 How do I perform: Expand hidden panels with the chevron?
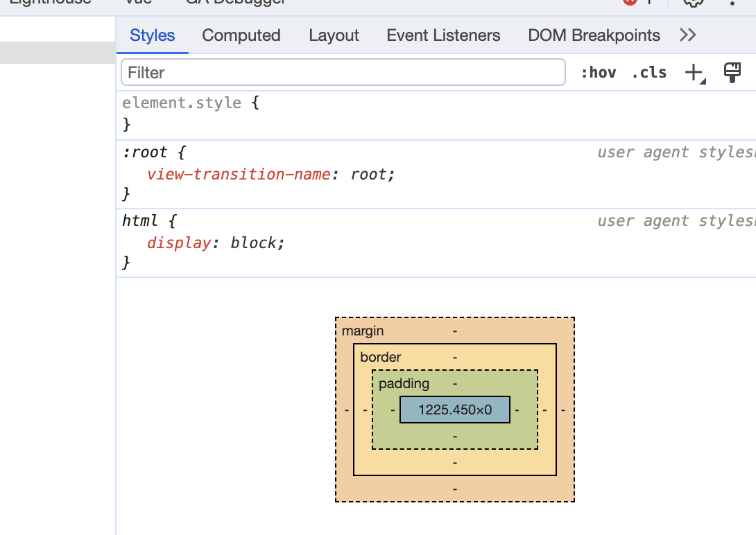click(x=687, y=35)
